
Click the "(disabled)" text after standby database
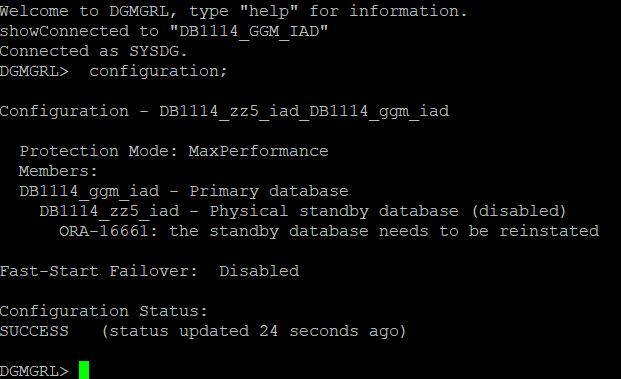(518, 211)
